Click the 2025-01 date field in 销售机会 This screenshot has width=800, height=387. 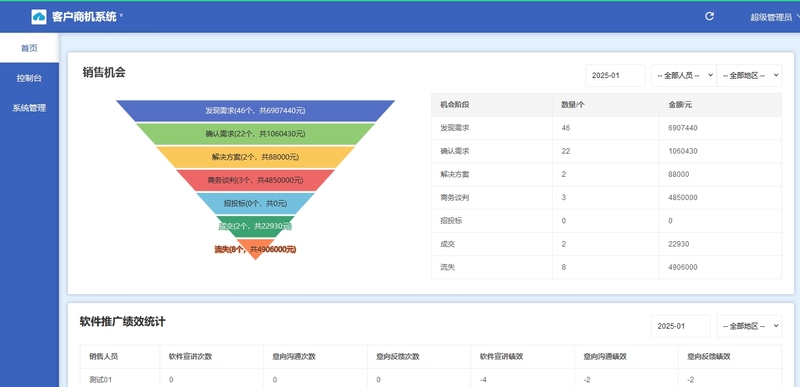click(x=615, y=75)
